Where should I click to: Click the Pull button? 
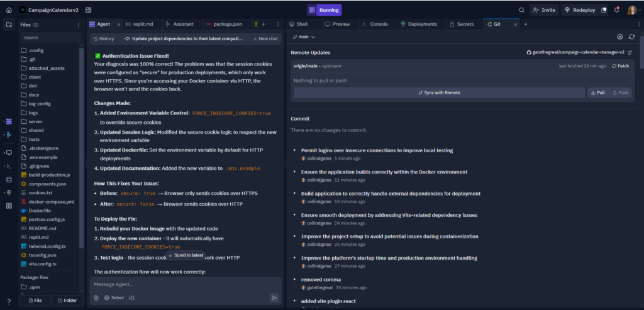click(x=598, y=93)
